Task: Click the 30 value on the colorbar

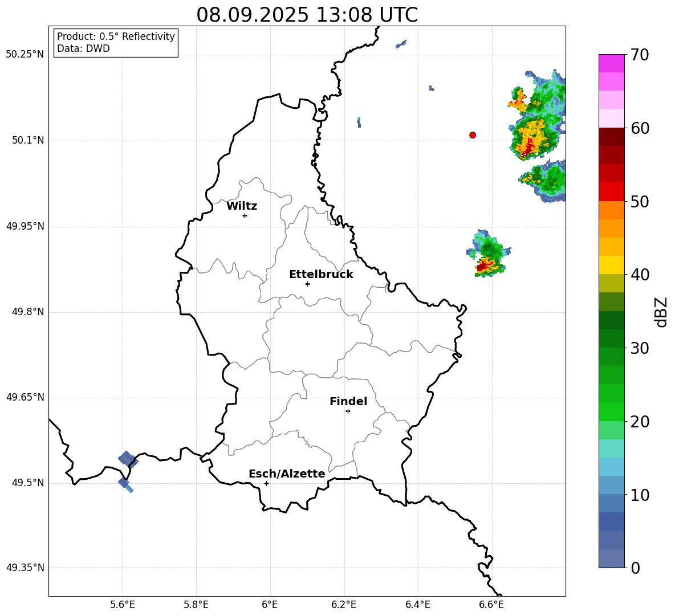Action: pyautogui.click(x=639, y=348)
